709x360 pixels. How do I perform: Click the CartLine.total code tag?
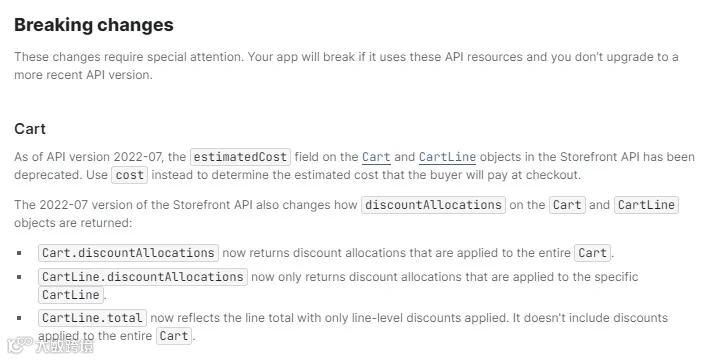point(92,318)
